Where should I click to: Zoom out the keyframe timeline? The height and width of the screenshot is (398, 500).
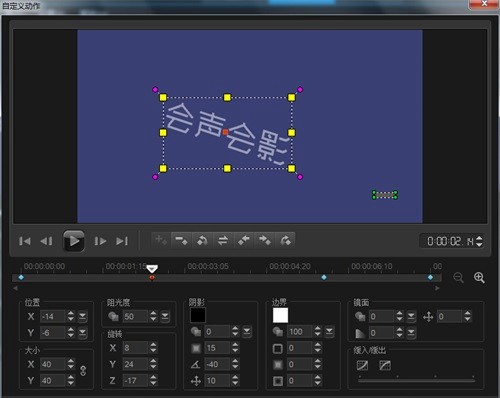click(459, 277)
